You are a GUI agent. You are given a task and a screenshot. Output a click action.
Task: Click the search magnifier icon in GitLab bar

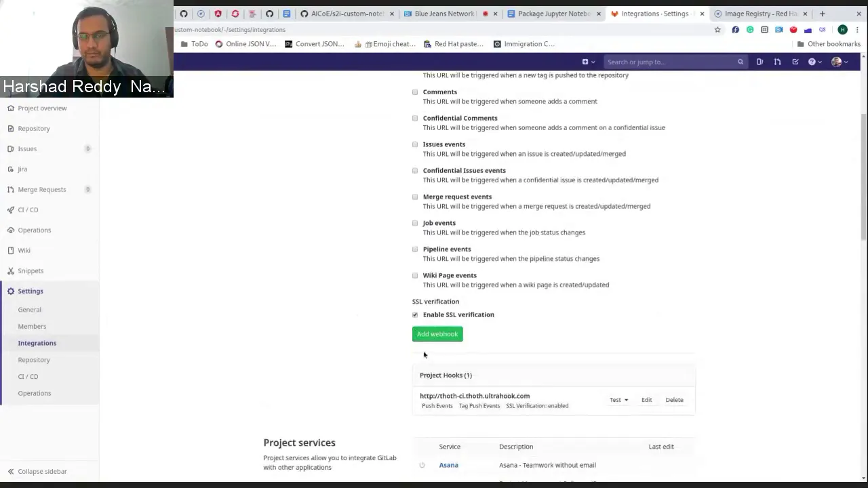point(741,62)
